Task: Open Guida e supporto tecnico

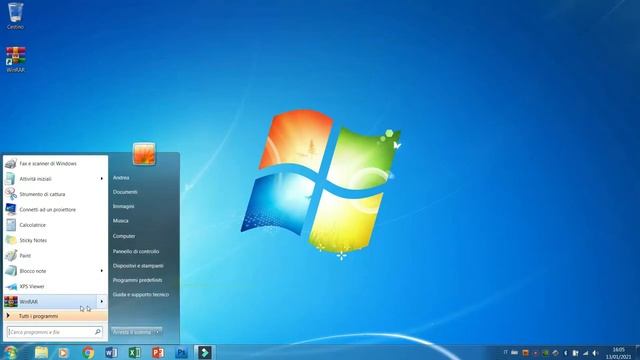Action: pos(141,294)
